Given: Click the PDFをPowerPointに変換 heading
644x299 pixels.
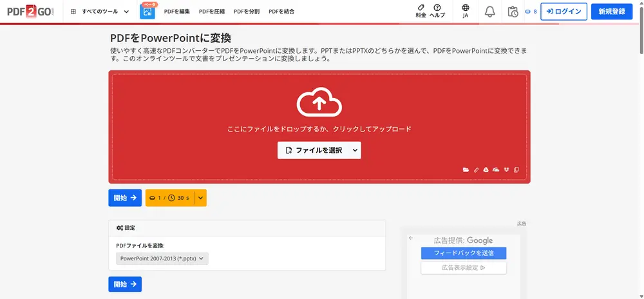Looking at the screenshot, I should 171,38.
